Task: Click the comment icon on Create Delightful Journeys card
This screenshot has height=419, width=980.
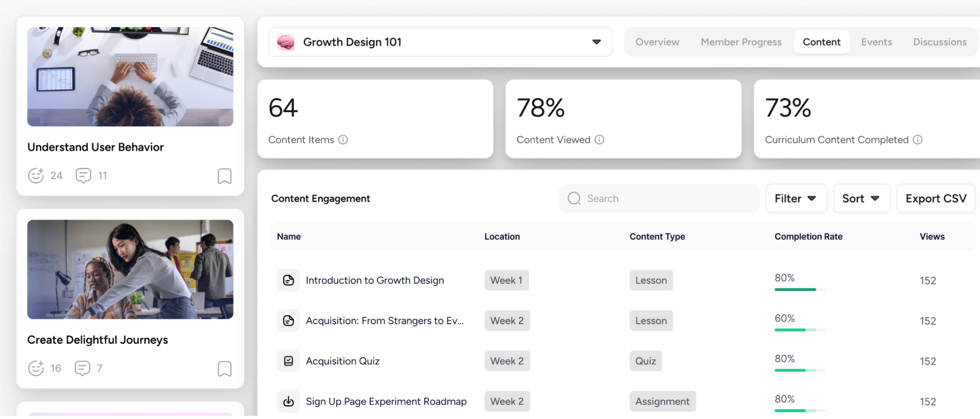Action: coord(82,368)
